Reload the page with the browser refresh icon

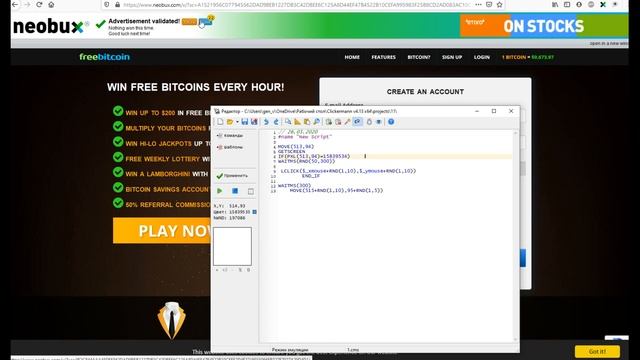point(39,4)
